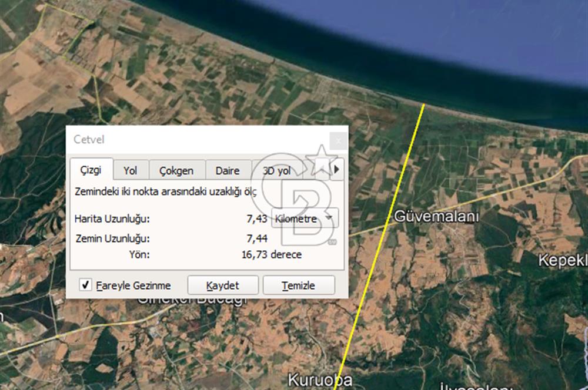The image size is (588, 390).
Task: Click the Kuruoba label on the map
Action: (320, 379)
